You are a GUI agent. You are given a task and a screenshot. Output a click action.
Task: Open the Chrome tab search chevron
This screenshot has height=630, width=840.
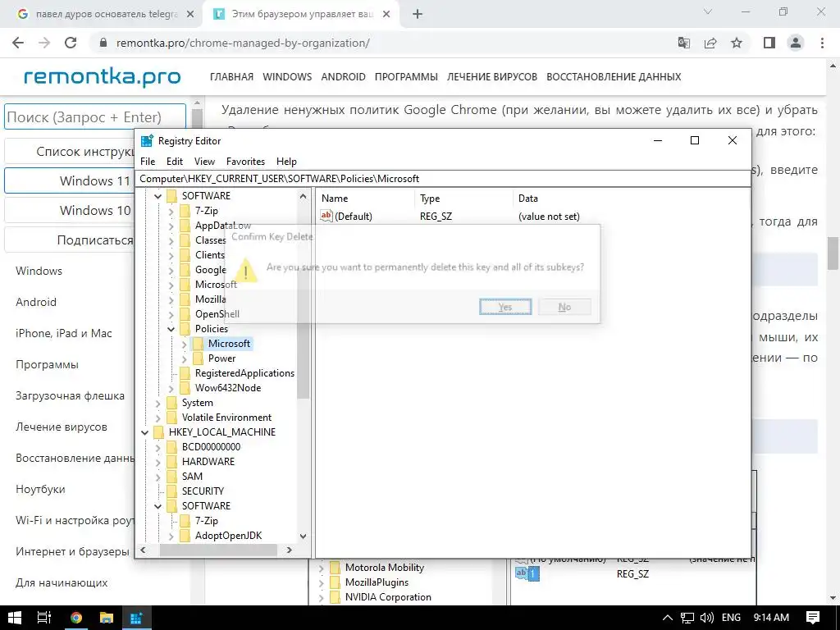pyautogui.click(x=708, y=11)
